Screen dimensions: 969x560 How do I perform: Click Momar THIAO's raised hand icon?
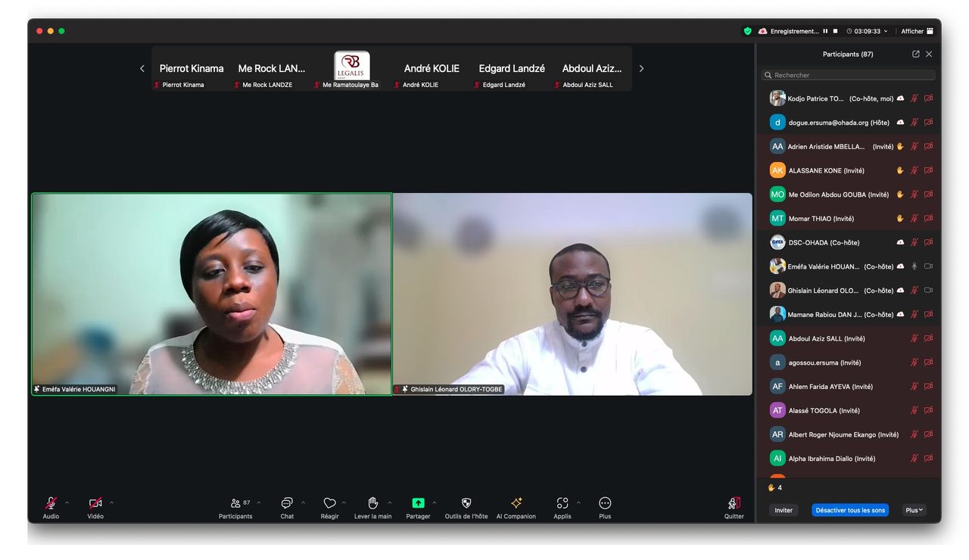900,219
